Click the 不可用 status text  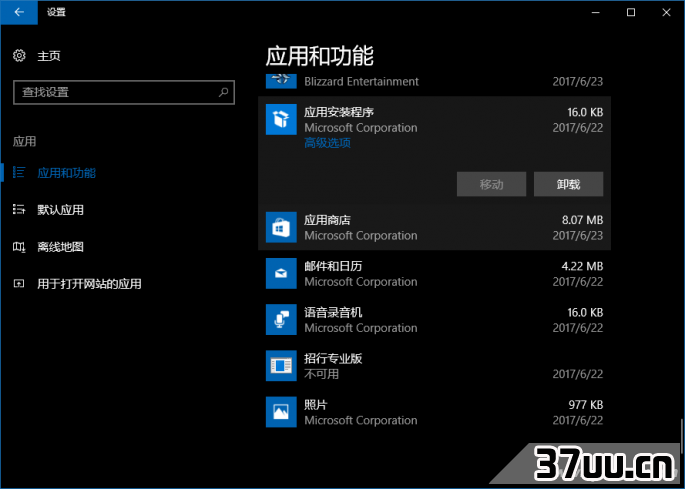[322, 374]
